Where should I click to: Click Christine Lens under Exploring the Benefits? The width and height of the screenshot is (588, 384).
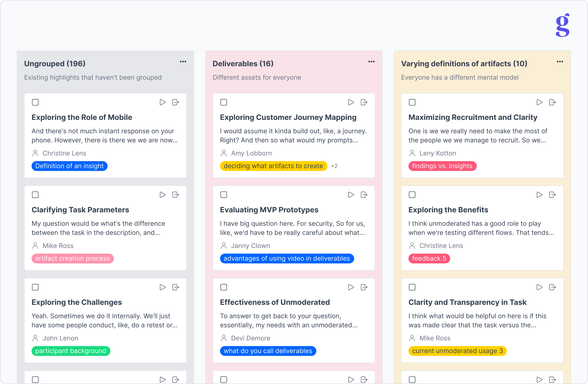(441, 246)
